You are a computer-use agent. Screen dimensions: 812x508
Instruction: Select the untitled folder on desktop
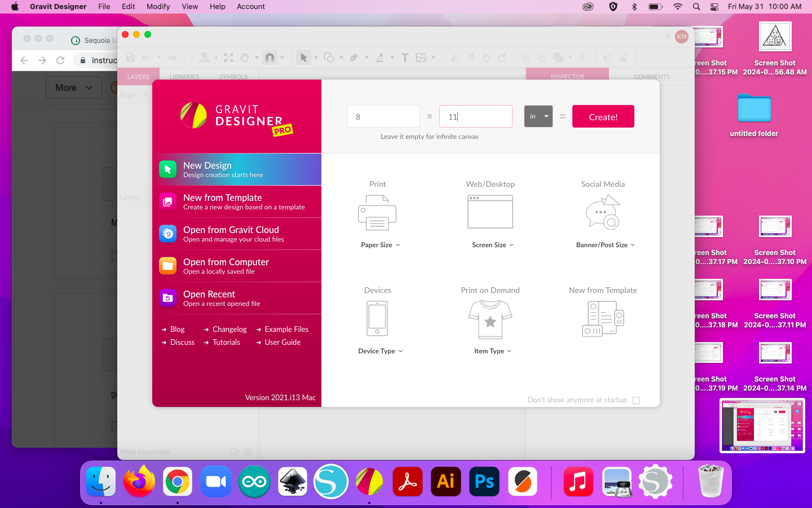[754, 115]
